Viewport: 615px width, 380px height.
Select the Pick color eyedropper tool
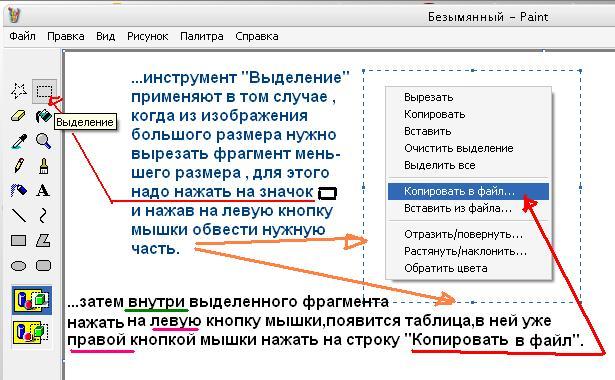click(18, 141)
